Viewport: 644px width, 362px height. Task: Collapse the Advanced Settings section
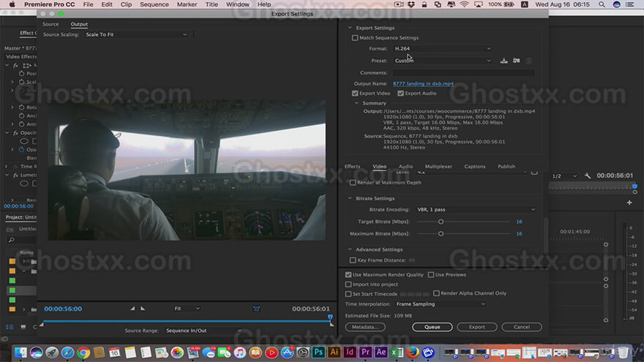click(x=350, y=249)
